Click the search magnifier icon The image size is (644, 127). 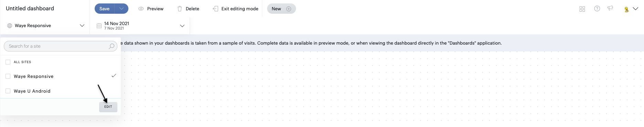(112, 46)
